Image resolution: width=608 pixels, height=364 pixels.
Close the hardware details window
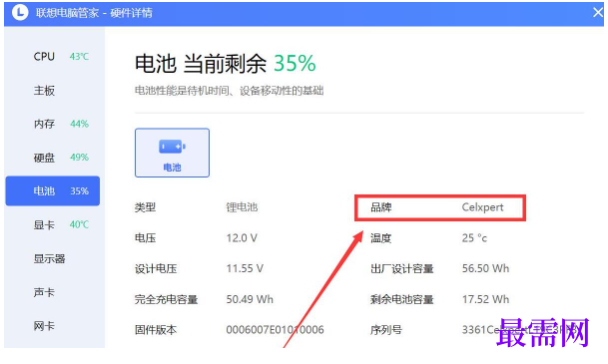(598, 12)
